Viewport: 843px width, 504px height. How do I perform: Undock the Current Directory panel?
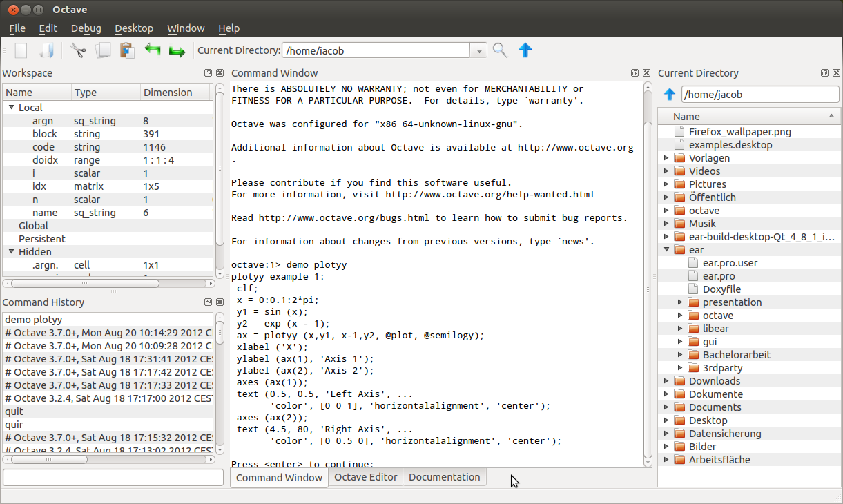pyautogui.click(x=824, y=73)
